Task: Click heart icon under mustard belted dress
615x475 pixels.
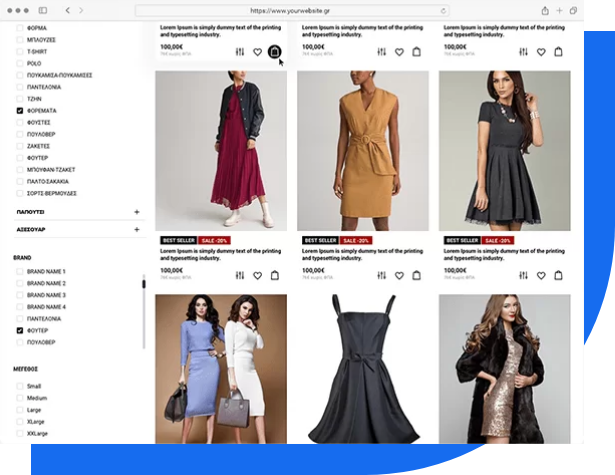Action: click(x=399, y=276)
